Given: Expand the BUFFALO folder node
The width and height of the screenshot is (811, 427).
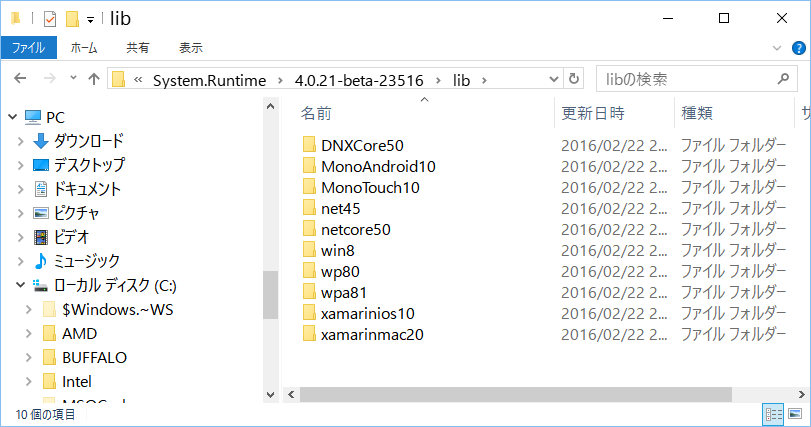Looking at the screenshot, I should (28, 357).
